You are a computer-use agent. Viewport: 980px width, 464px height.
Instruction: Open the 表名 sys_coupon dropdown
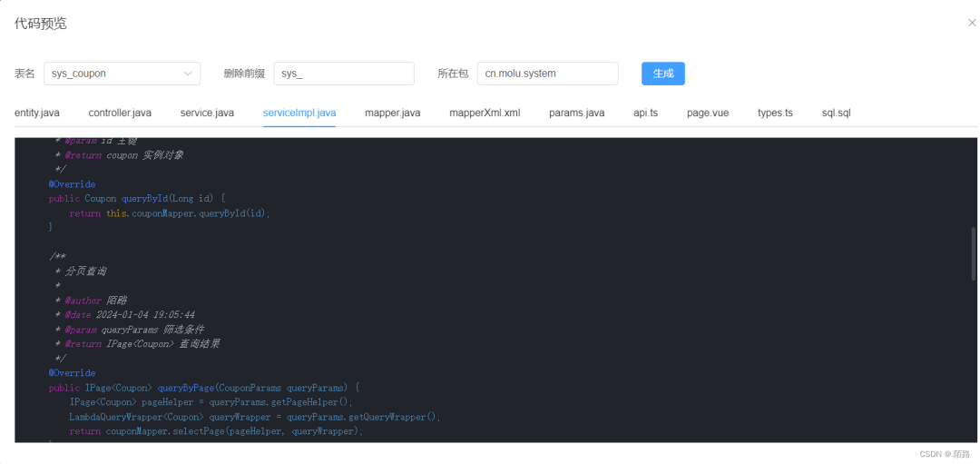(x=122, y=74)
